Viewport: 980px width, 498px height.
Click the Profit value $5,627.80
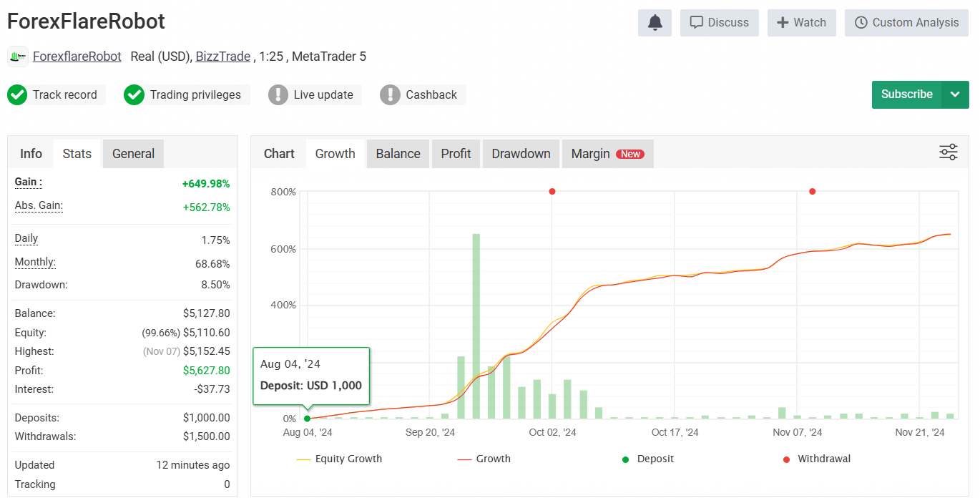(x=207, y=371)
